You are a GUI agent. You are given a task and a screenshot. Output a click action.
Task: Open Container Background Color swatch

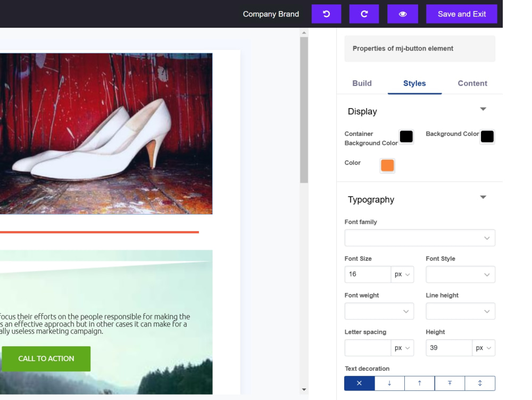pyautogui.click(x=406, y=136)
